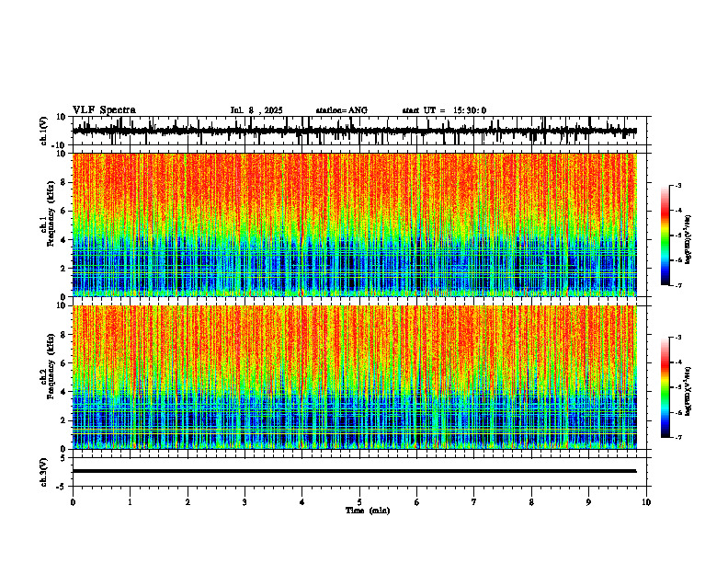Click the "-3" label on ch.2 color scale
The image size is (728, 563).
click(677, 338)
